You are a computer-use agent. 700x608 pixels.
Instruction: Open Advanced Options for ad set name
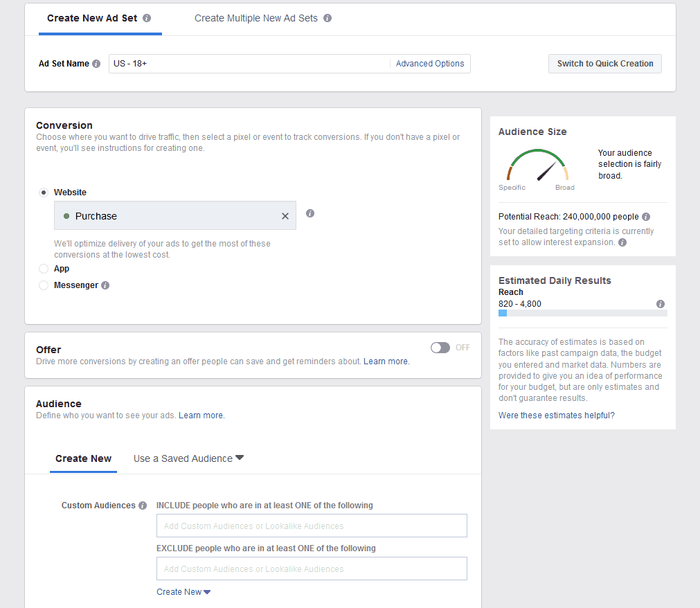click(430, 64)
